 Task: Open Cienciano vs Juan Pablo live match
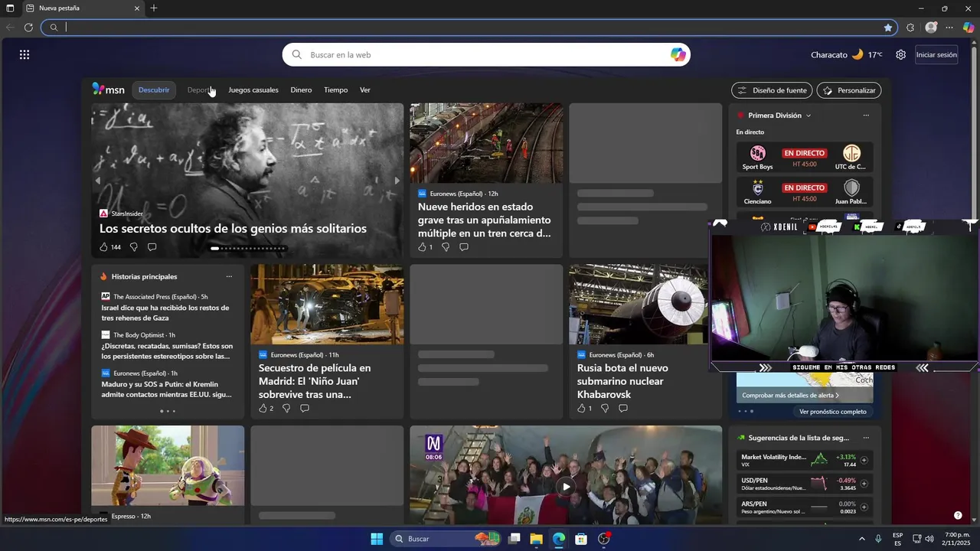click(805, 192)
